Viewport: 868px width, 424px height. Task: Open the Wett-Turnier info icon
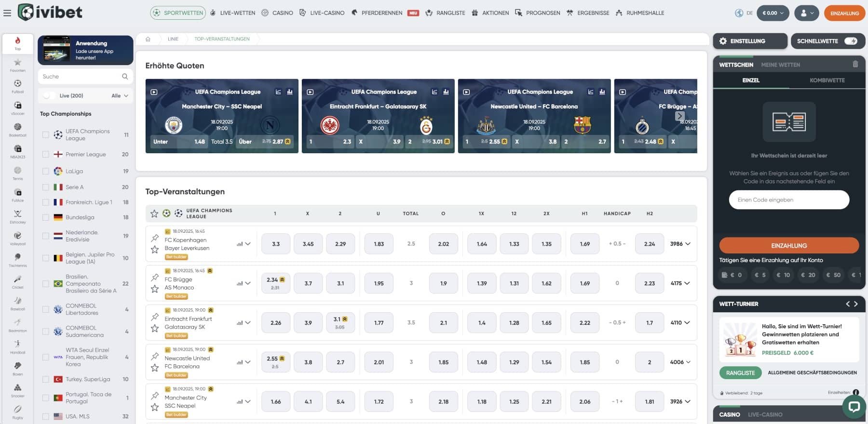point(856,393)
